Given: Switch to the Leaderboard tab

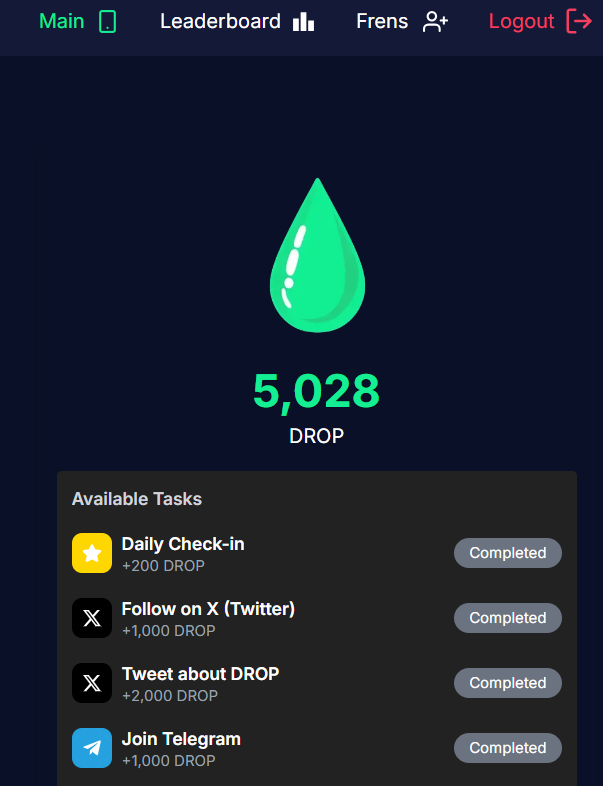Looking at the screenshot, I should click(x=220, y=21).
